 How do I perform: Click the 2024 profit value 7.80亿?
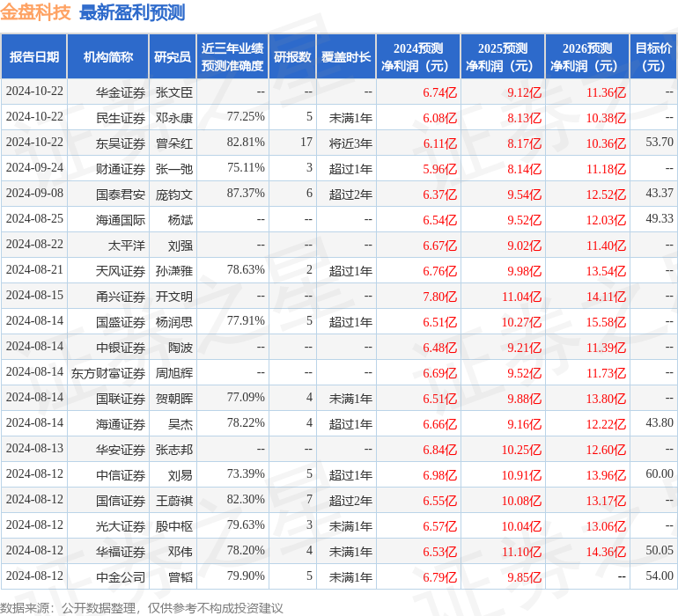(x=439, y=297)
